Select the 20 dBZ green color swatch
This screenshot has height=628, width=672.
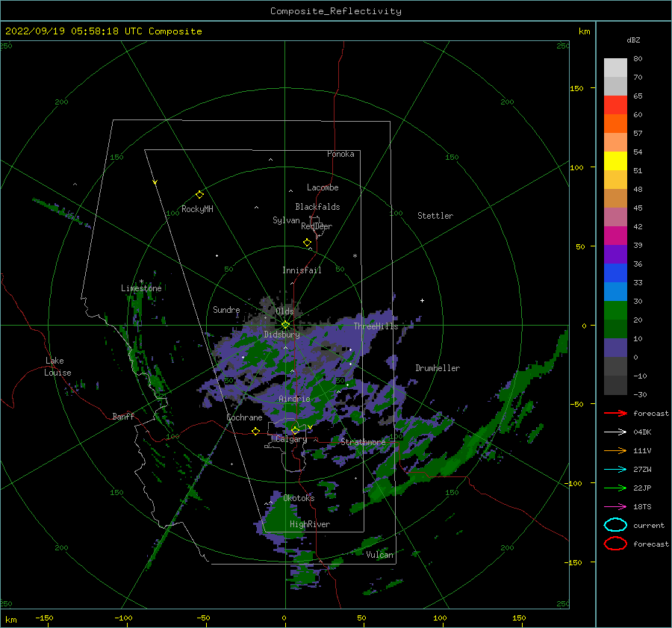click(615, 311)
